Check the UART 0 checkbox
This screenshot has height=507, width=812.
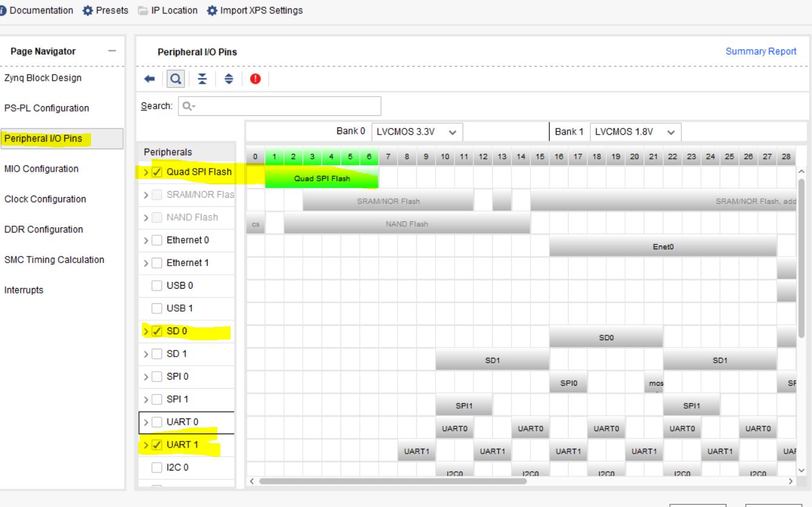coord(157,422)
